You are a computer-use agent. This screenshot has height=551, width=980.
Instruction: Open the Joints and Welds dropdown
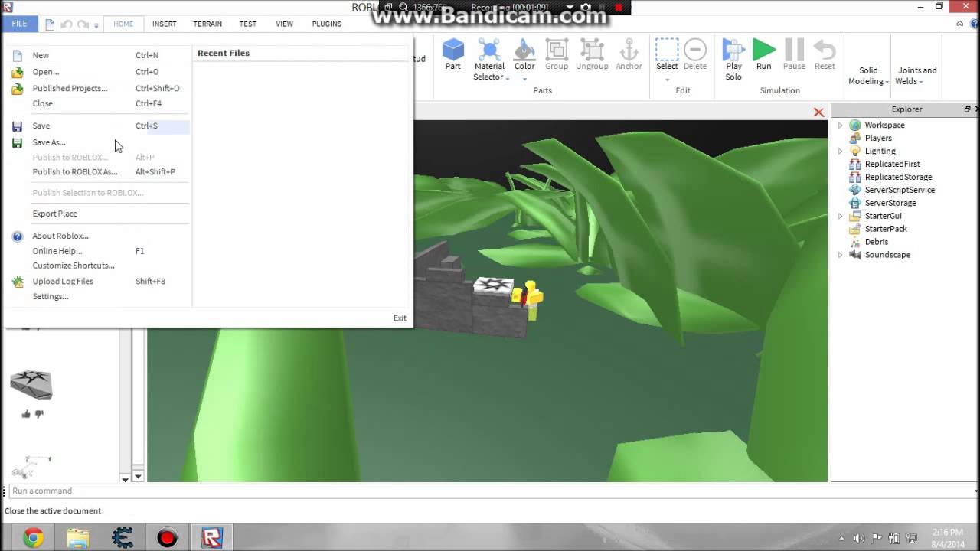tap(916, 75)
